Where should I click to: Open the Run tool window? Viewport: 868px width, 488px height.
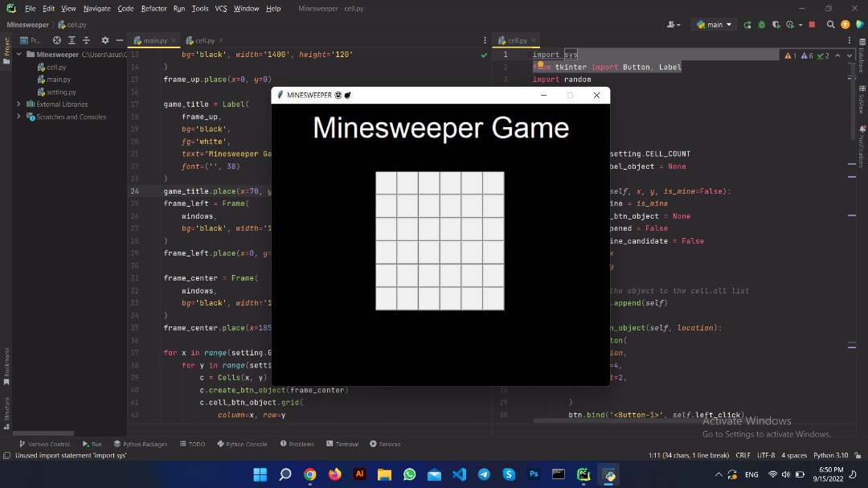(92, 444)
